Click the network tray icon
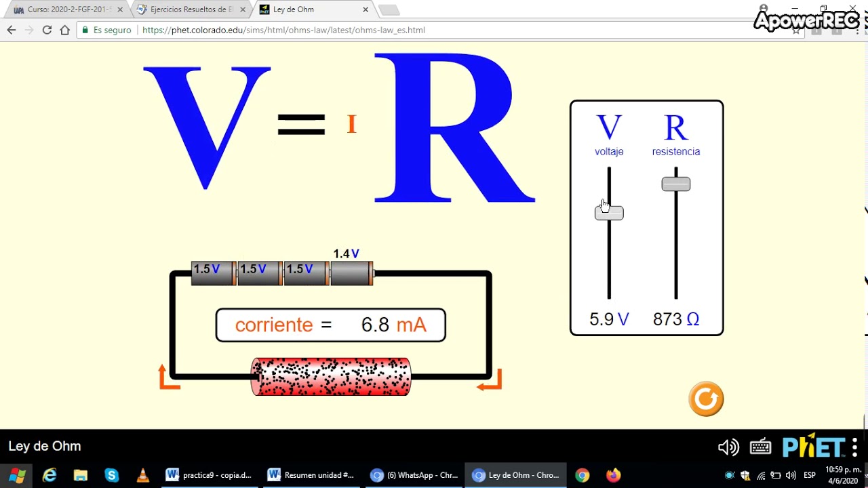868x488 pixels. (x=761, y=475)
